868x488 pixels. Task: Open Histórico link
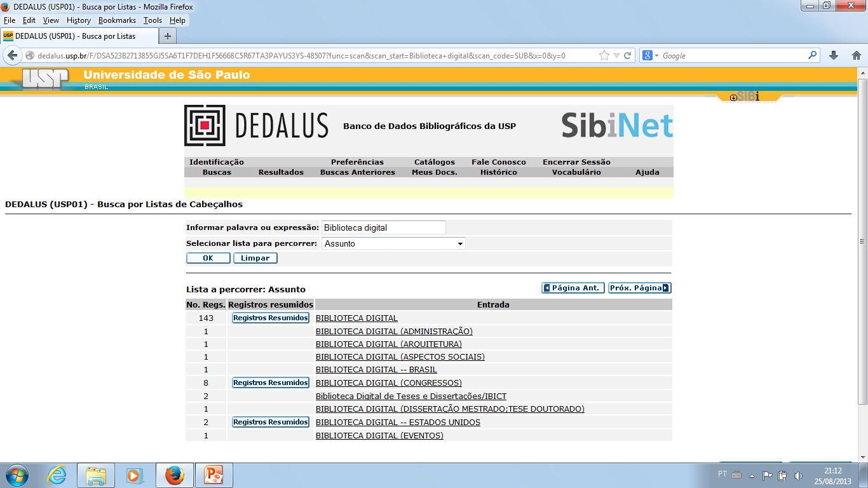(499, 172)
